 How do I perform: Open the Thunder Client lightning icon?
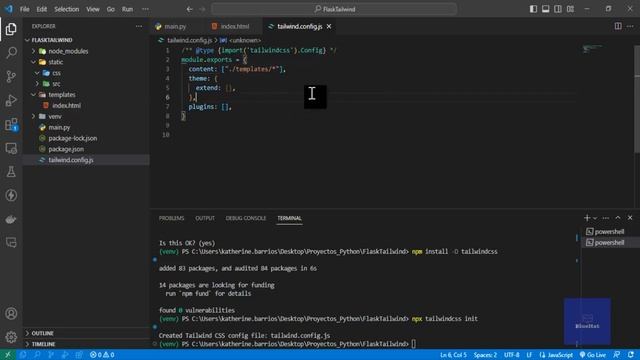11,196
